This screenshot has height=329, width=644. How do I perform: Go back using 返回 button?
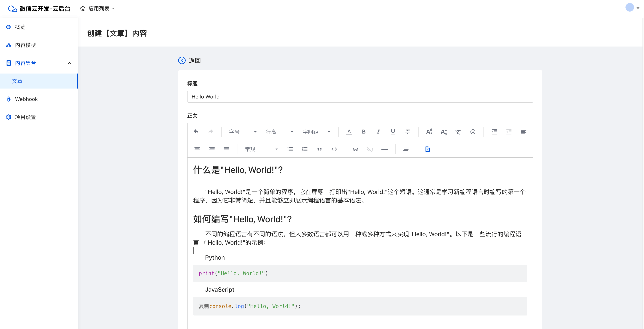(x=189, y=61)
